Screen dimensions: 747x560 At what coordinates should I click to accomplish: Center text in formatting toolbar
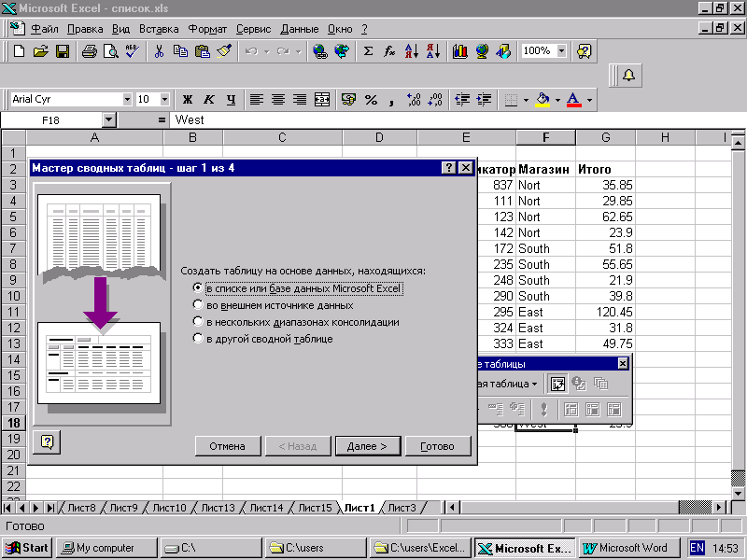[x=278, y=100]
